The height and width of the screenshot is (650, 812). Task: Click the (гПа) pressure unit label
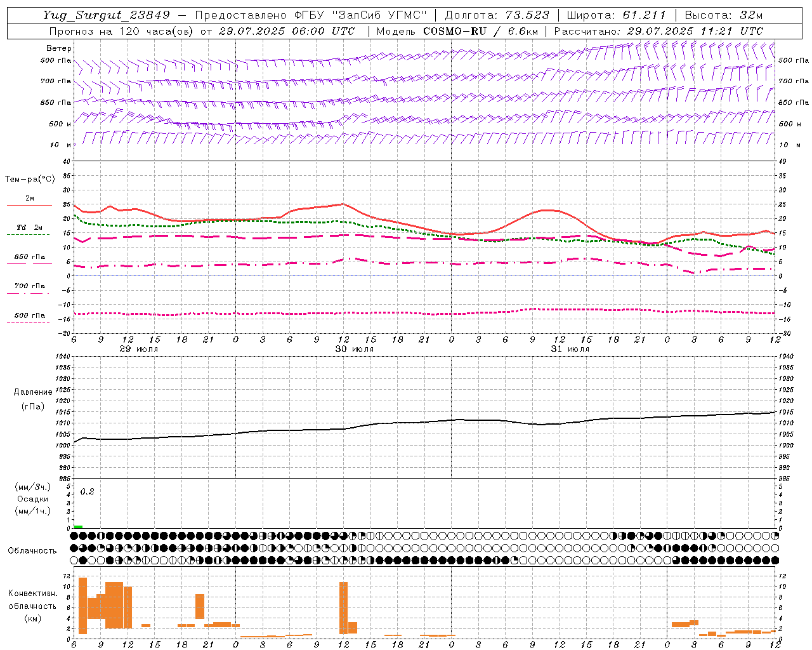pyautogui.click(x=33, y=407)
